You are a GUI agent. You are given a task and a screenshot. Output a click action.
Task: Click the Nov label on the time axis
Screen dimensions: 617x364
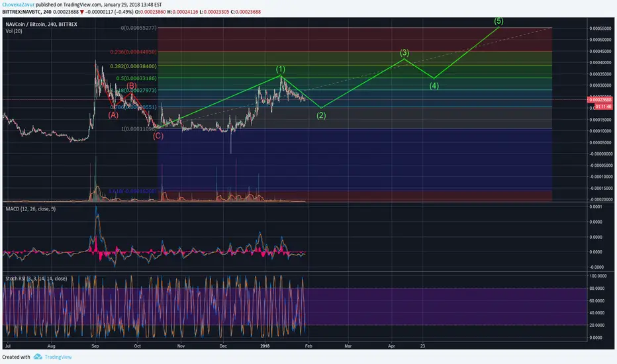coord(181,346)
